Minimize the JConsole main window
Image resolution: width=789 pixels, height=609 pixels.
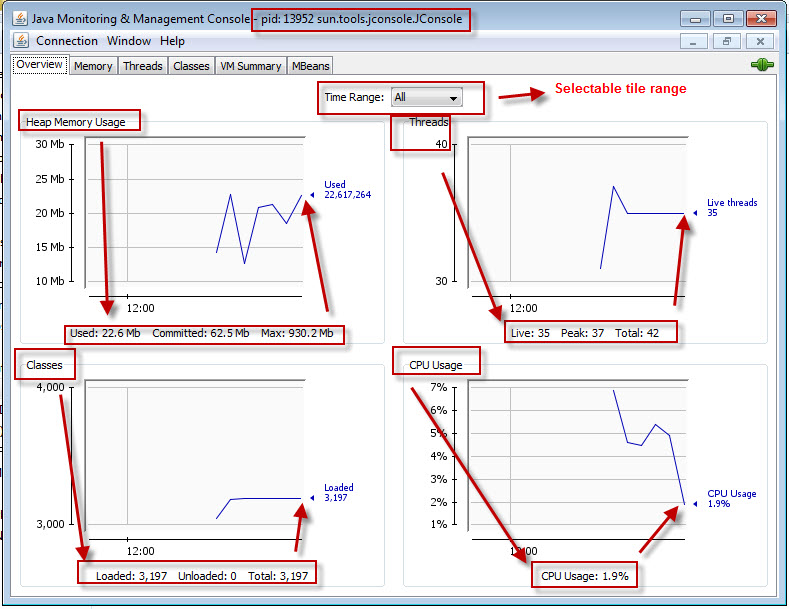tap(695, 19)
